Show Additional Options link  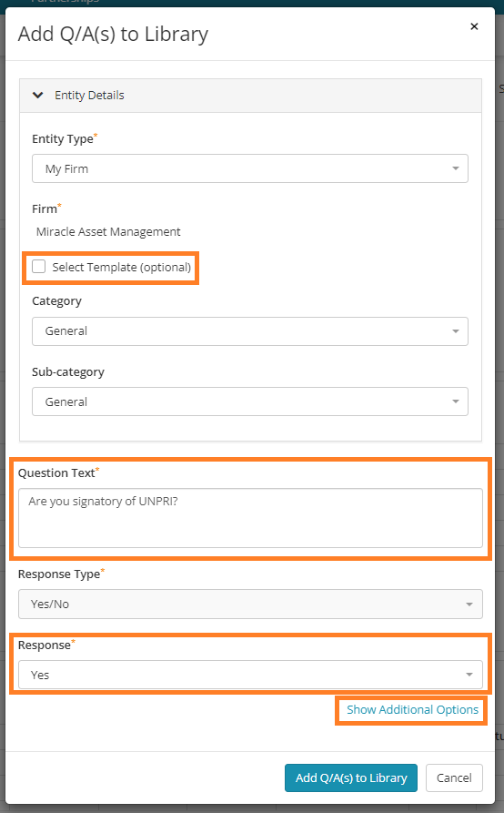412,710
